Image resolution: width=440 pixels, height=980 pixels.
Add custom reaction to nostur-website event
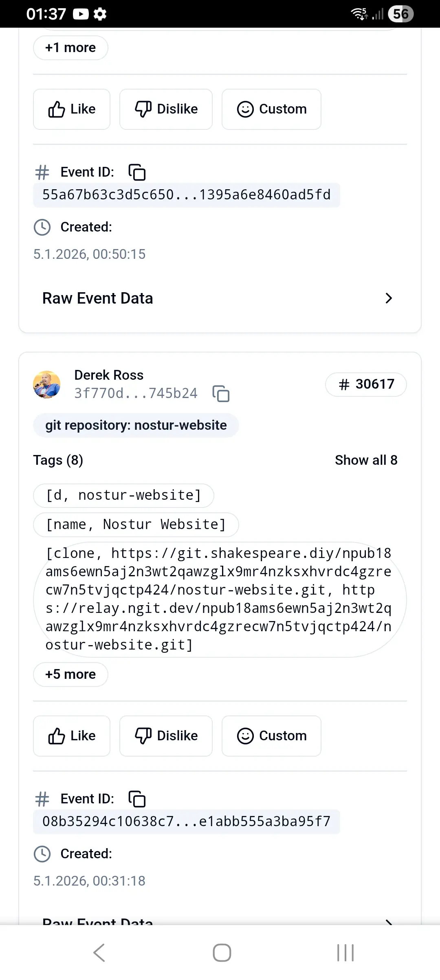tap(271, 736)
